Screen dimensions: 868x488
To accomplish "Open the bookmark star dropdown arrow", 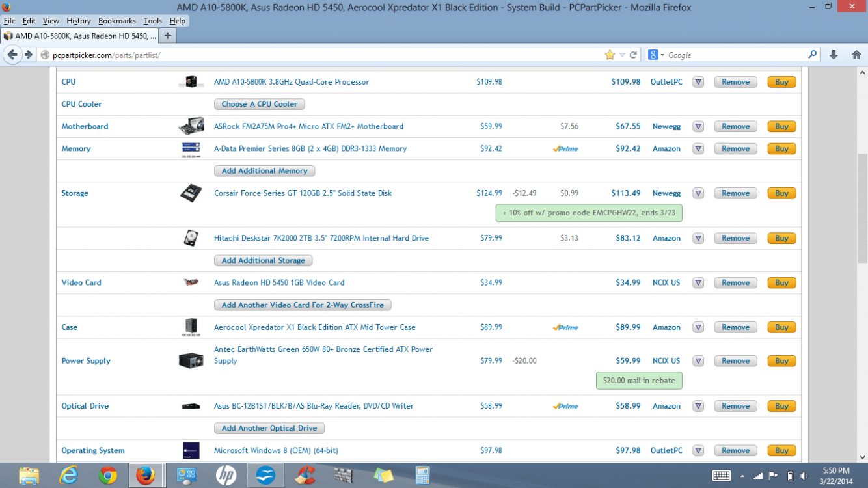I will coord(622,55).
